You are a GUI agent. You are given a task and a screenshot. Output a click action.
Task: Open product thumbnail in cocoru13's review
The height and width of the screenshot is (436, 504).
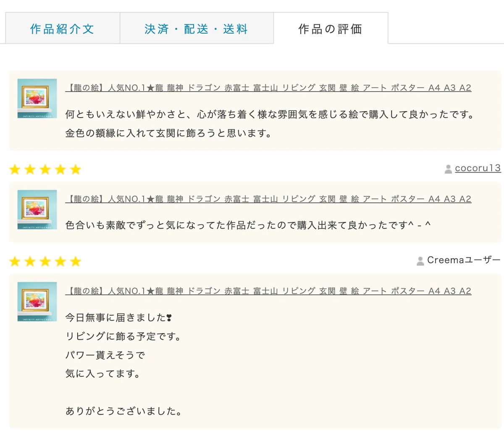point(37,209)
